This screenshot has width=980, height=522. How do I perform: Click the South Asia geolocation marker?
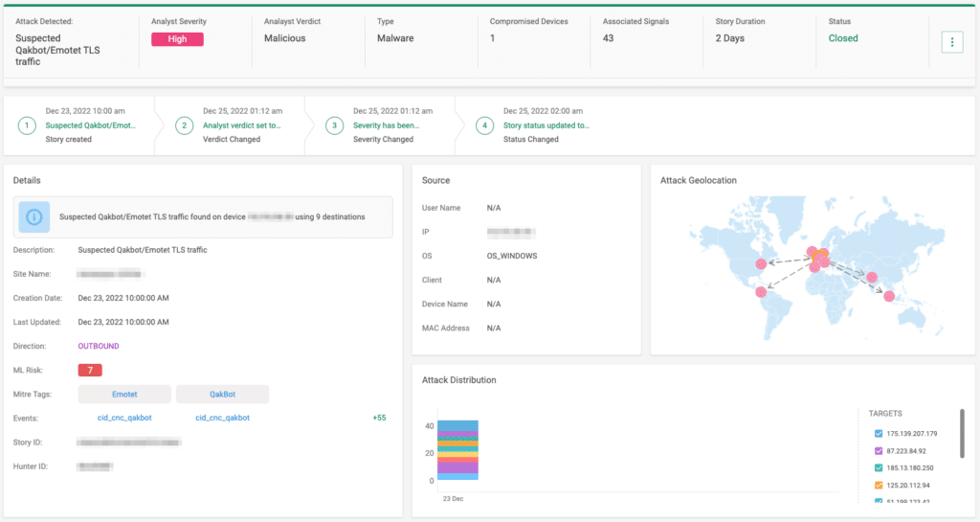tap(872, 277)
